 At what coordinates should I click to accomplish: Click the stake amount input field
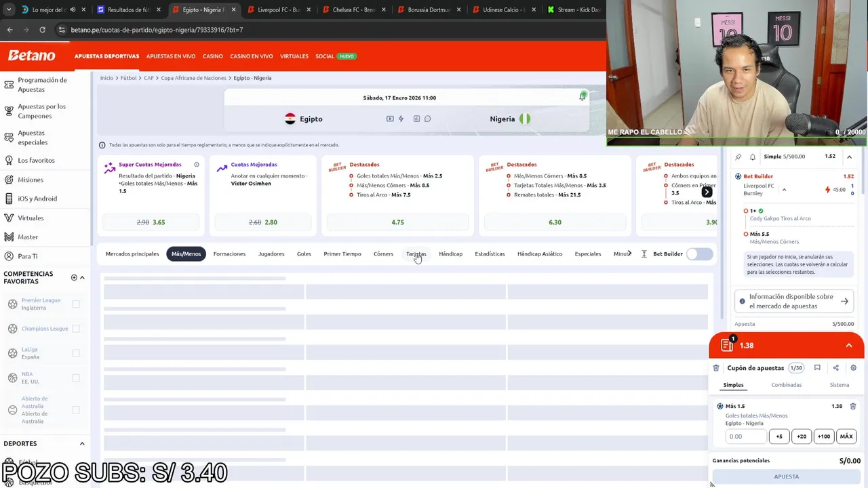tap(746, 436)
